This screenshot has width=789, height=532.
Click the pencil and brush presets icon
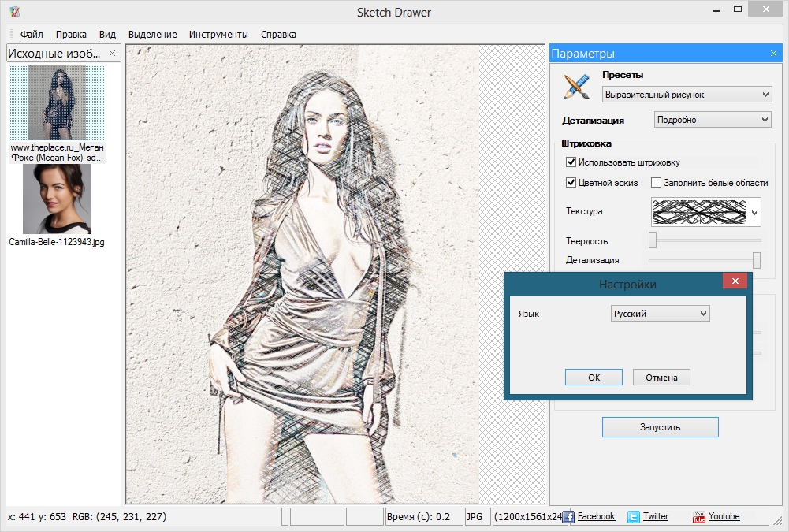pos(577,86)
